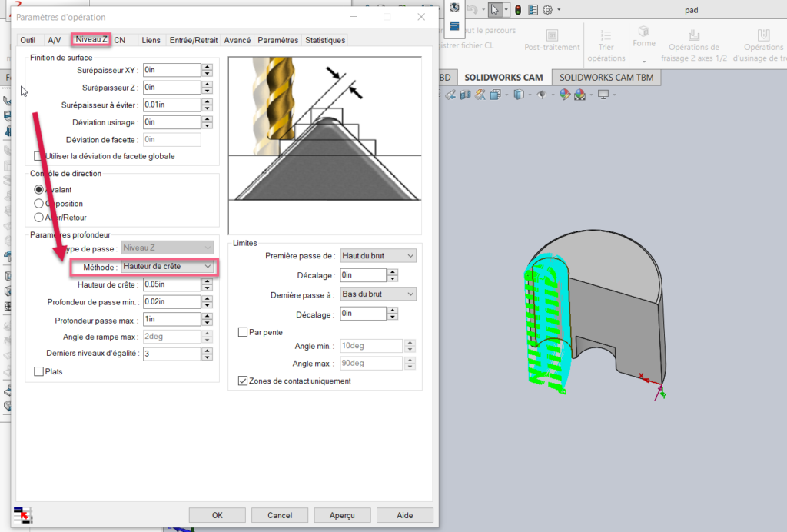787x532 pixels.
Task: Select the arrow cursor tool
Action: tap(496, 10)
